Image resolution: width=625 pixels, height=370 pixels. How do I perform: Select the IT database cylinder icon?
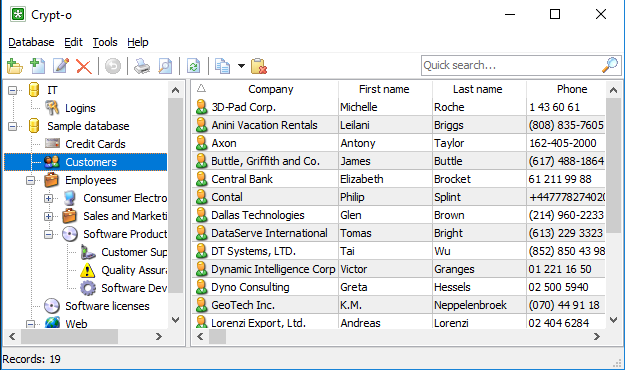[34, 90]
